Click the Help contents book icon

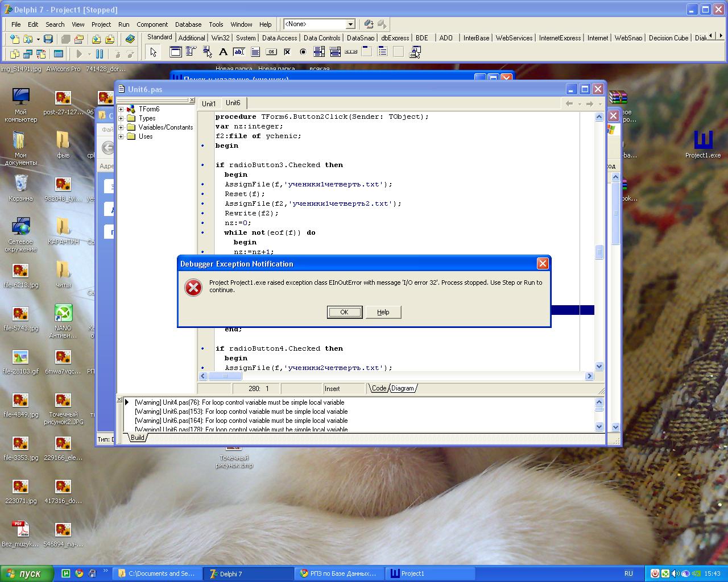130,39
